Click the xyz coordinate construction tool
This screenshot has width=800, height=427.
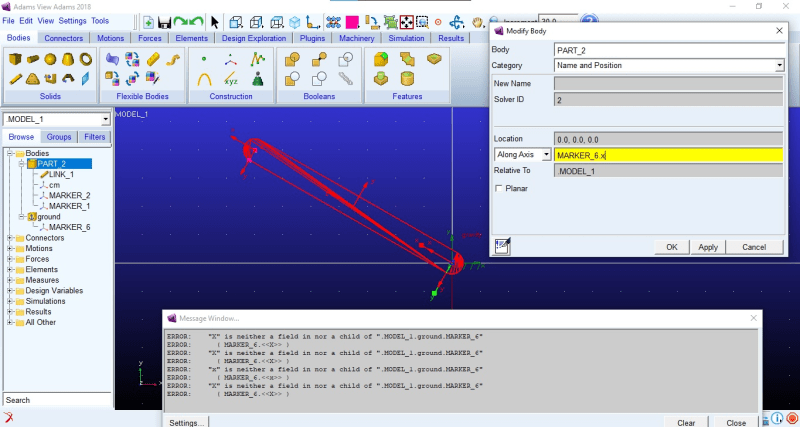pyautogui.click(x=231, y=80)
